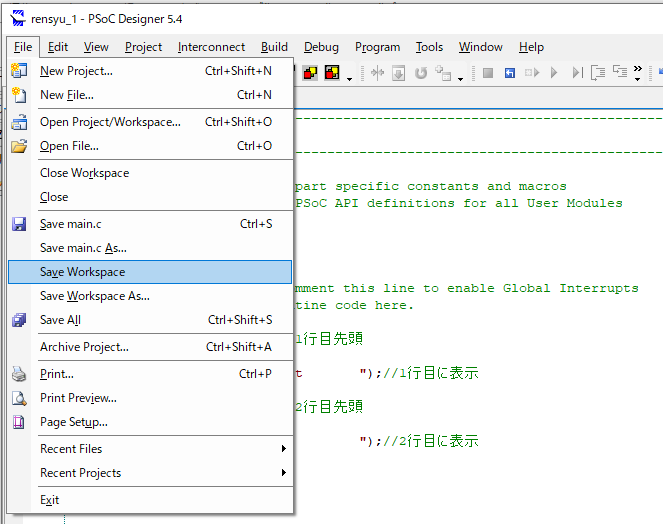Choose Close Workspace
The image size is (663, 524).
(x=150, y=173)
